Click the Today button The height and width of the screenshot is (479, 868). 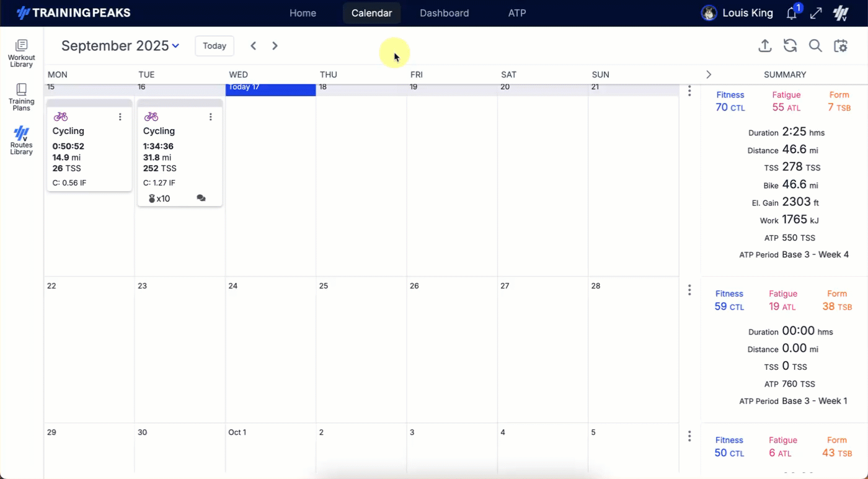tap(214, 45)
